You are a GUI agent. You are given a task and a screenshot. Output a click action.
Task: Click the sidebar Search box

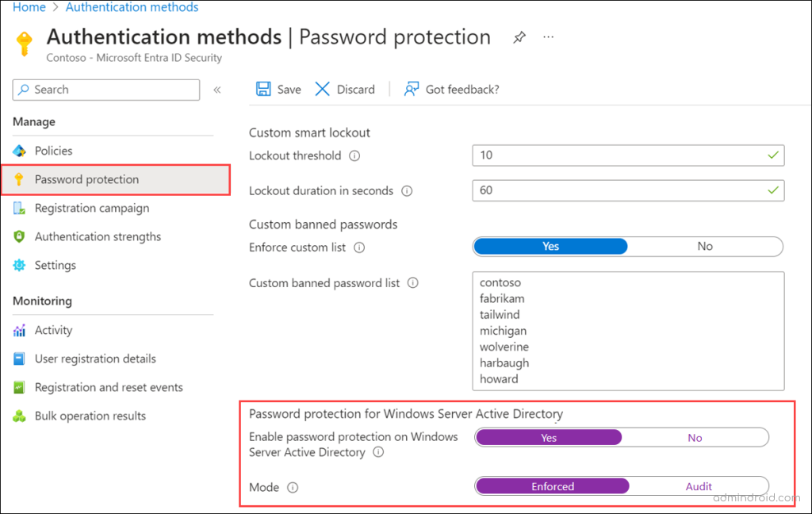click(106, 90)
